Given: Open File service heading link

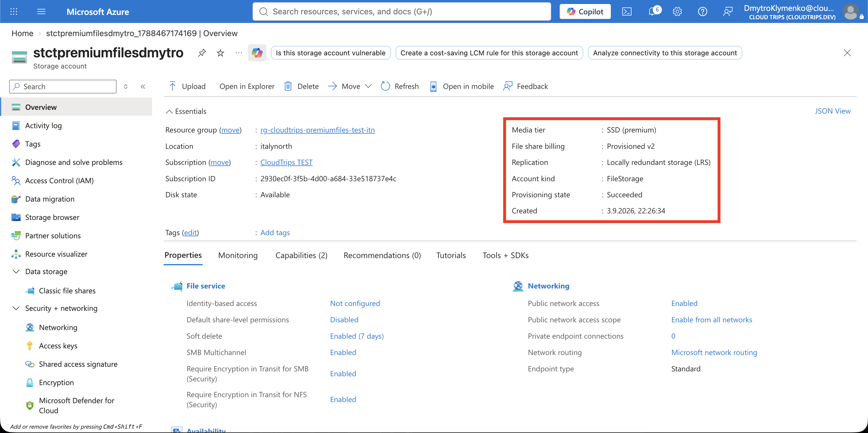Looking at the screenshot, I should [x=206, y=286].
